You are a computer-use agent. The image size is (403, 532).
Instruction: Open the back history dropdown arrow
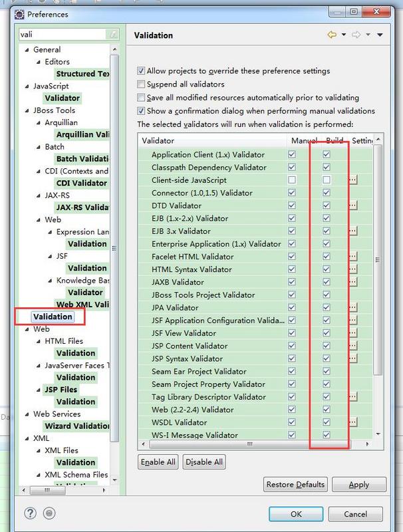pos(344,35)
